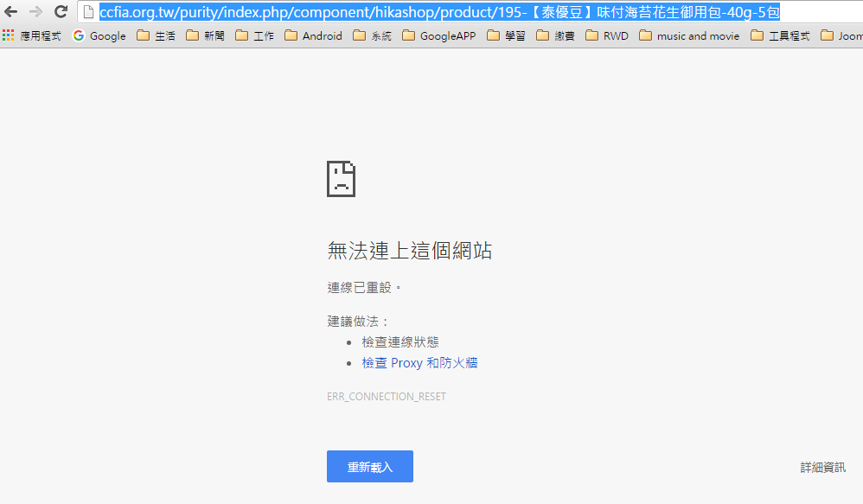Viewport: 863px width, 504px height.
Task: Open the 應用程式 apps grid shortcut
Action: click(31, 36)
